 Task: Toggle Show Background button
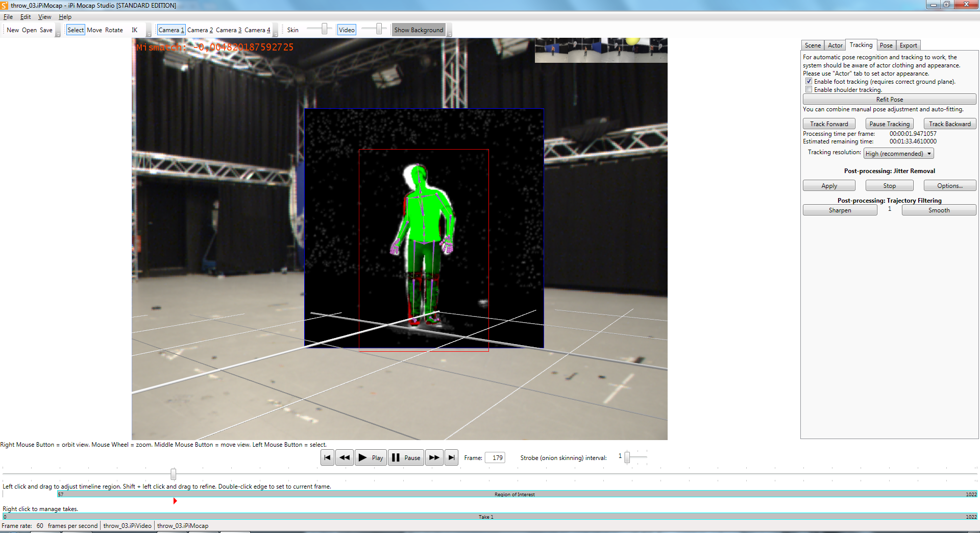point(419,30)
